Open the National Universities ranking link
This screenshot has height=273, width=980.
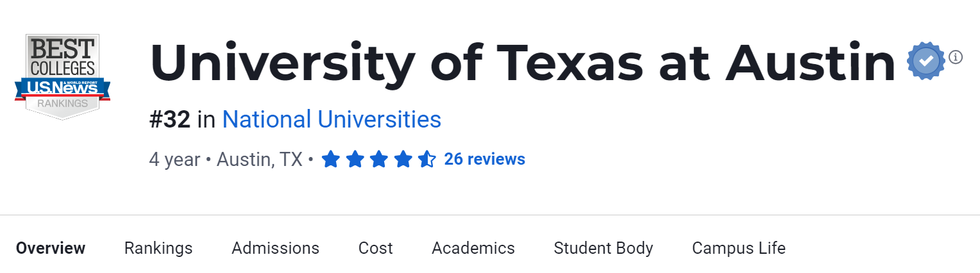pyautogui.click(x=332, y=120)
